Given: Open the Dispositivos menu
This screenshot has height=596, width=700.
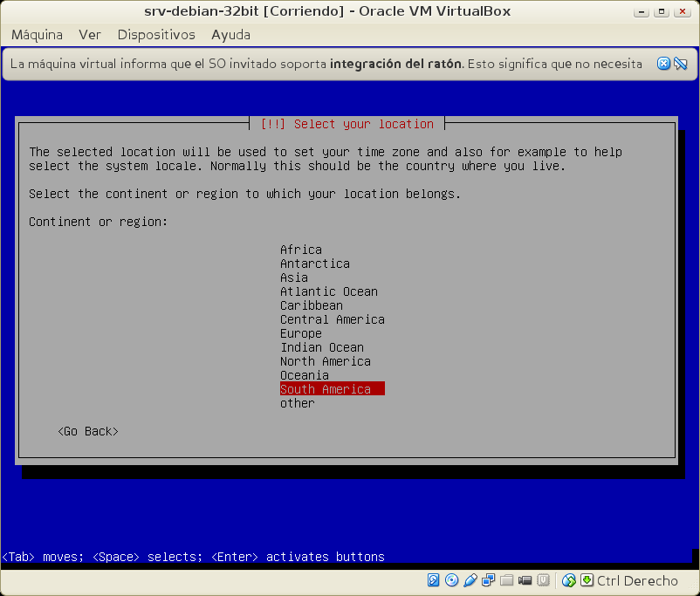Looking at the screenshot, I should tap(156, 35).
